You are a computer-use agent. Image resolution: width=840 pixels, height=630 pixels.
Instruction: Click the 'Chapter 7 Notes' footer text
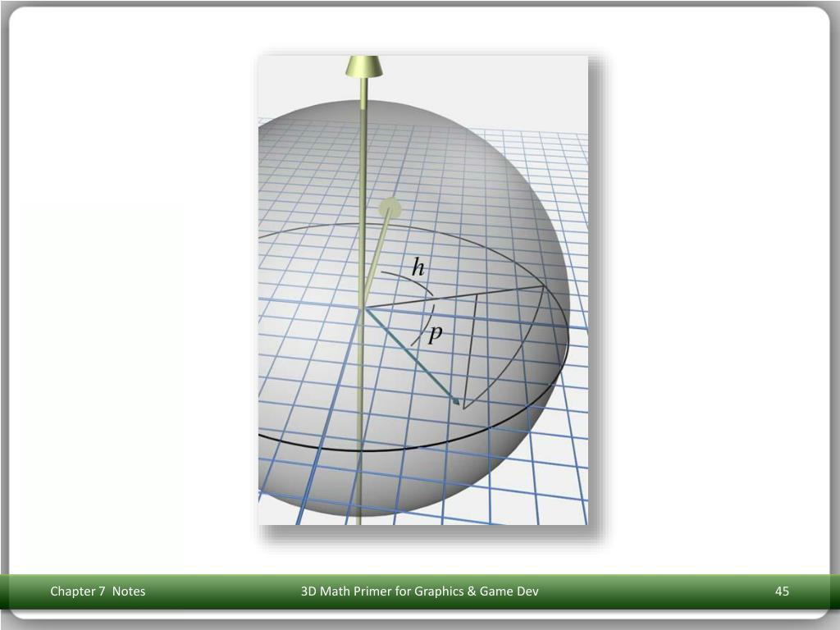pyautogui.click(x=98, y=591)
